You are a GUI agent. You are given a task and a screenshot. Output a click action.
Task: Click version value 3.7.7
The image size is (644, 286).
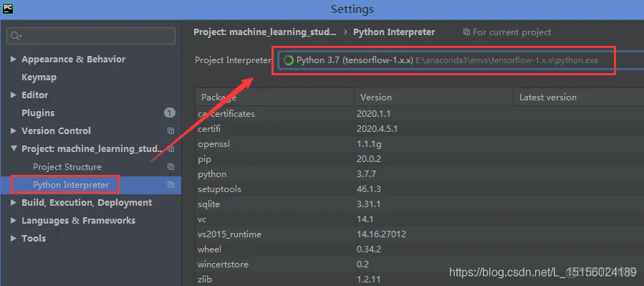(x=366, y=174)
